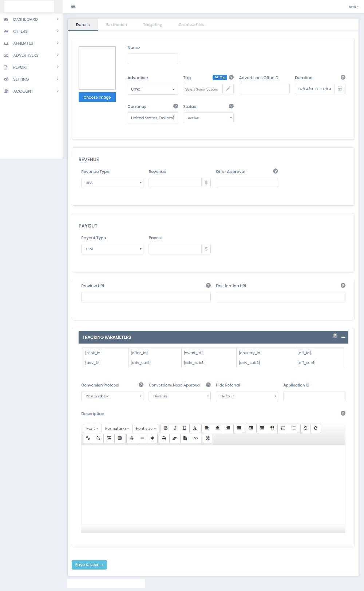The height and width of the screenshot is (591, 364).
Task: Toggle underline in description editor
Action: point(185,428)
